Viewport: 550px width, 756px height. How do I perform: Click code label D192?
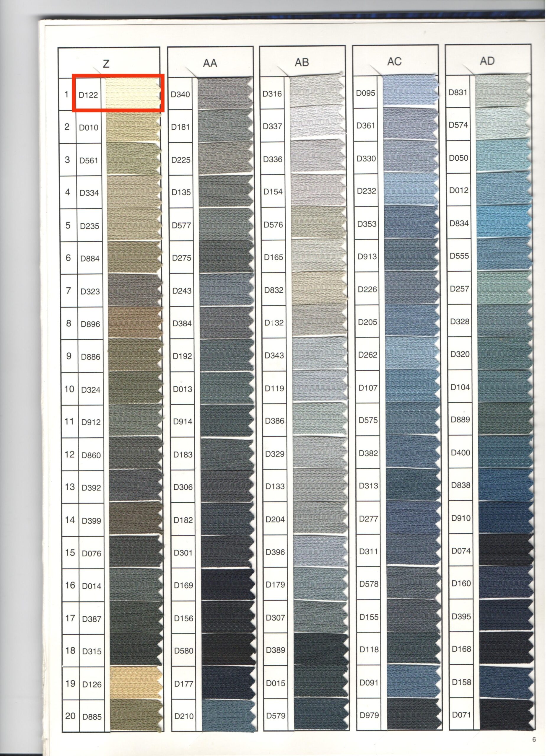pyautogui.click(x=182, y=356)
